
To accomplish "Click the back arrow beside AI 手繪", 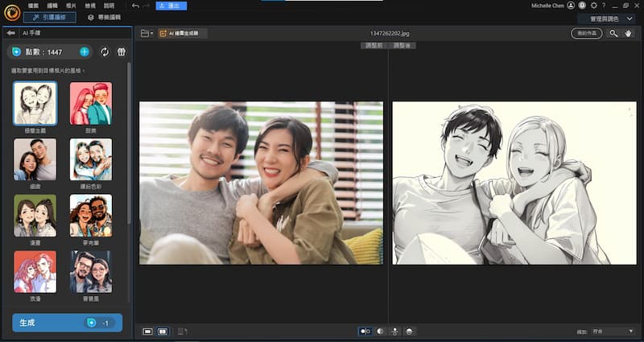I will (10, 34).
